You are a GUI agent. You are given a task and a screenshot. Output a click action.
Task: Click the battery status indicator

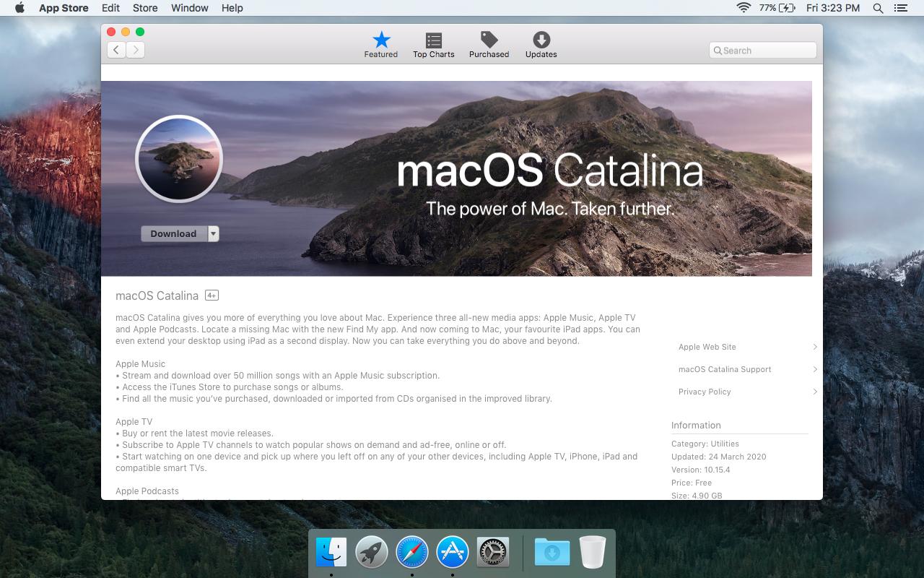(x=777, y=8)
